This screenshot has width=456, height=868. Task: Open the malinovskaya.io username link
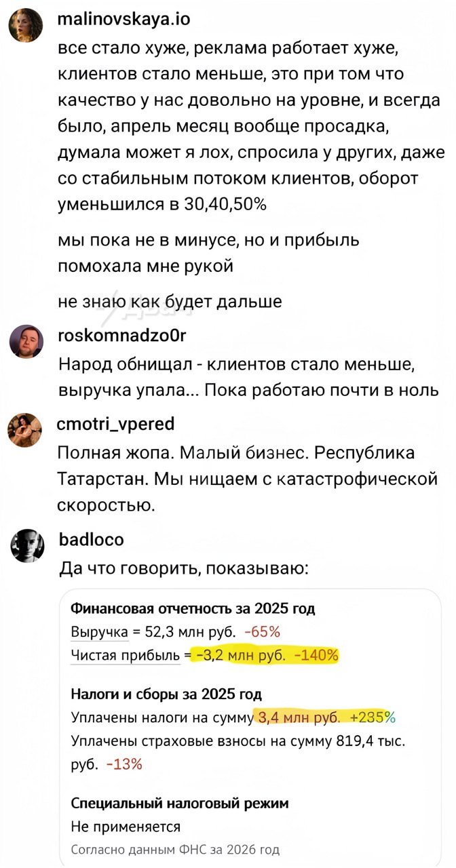tap(124, 19)
